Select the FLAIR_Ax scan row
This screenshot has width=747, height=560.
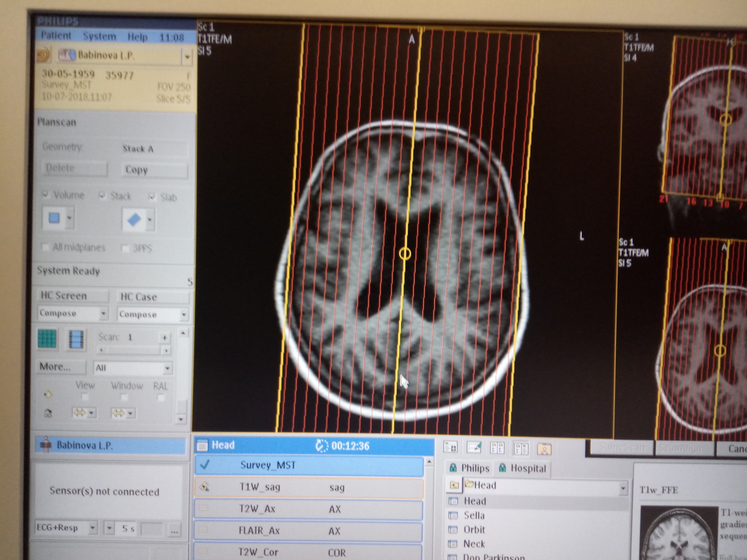[x=309, y=531]
